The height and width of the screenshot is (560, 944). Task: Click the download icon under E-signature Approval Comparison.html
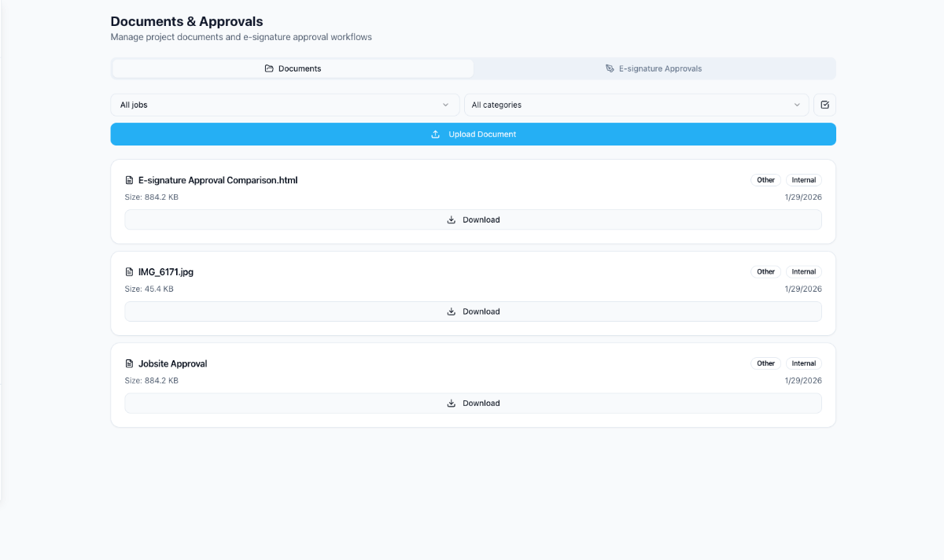[x=451, y=219]
